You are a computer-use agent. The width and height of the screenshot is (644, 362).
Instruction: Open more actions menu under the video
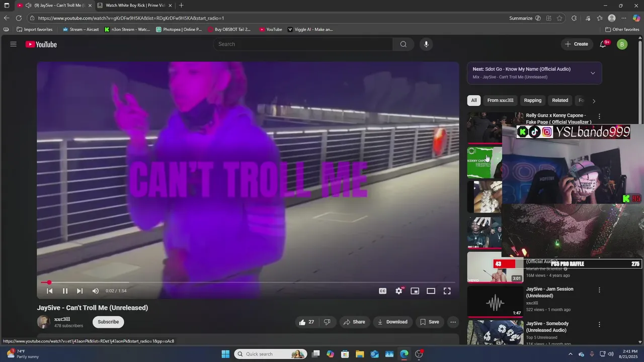453,322
